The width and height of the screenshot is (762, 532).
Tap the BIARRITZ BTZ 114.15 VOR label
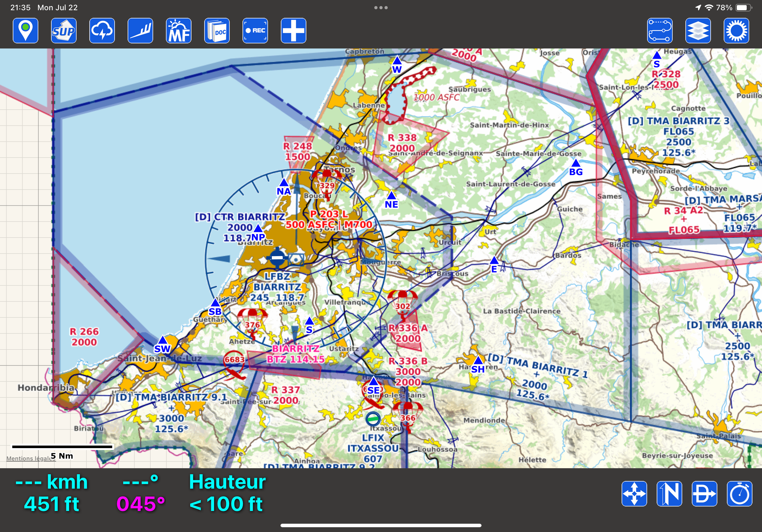pos(296,354)
